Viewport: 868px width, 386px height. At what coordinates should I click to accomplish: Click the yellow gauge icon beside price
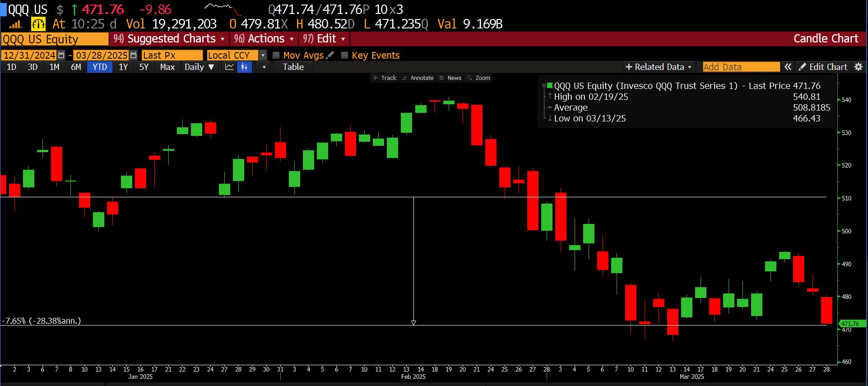pos(38,24)
